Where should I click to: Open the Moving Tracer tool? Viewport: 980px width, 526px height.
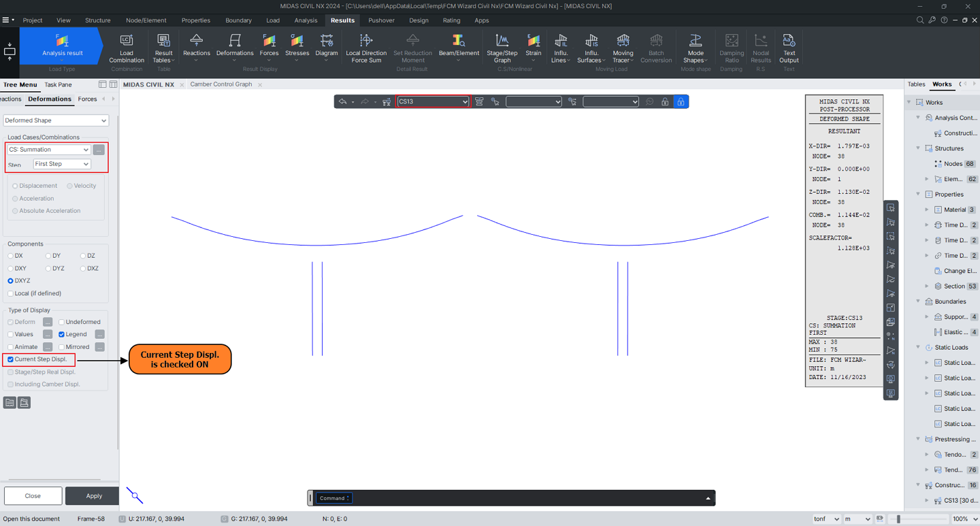[x=623, y=49]
